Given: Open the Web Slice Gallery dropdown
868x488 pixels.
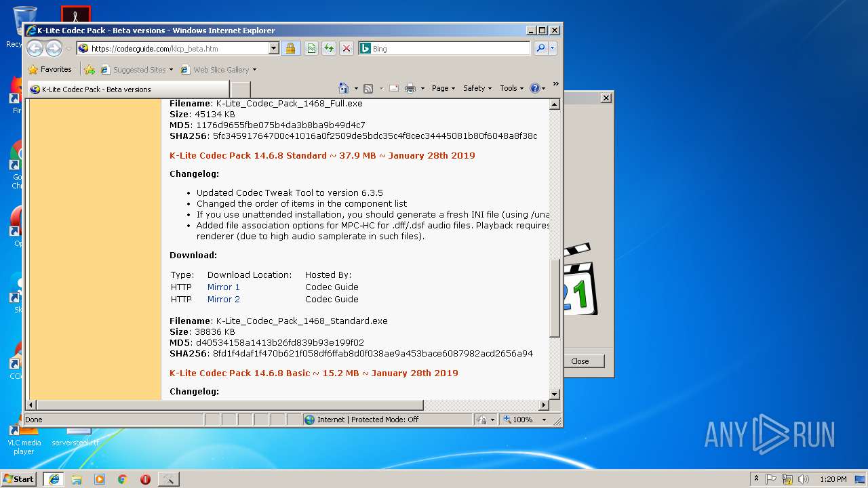Looking at the screenshot, I should pyautogui.click(x=218, y=69).
